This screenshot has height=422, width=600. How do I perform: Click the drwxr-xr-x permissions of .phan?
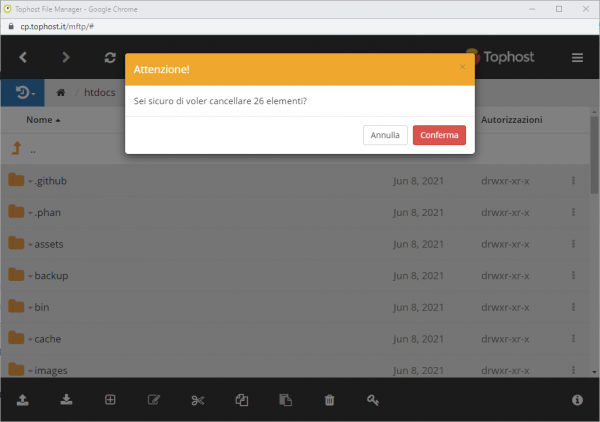pos(505,213)
